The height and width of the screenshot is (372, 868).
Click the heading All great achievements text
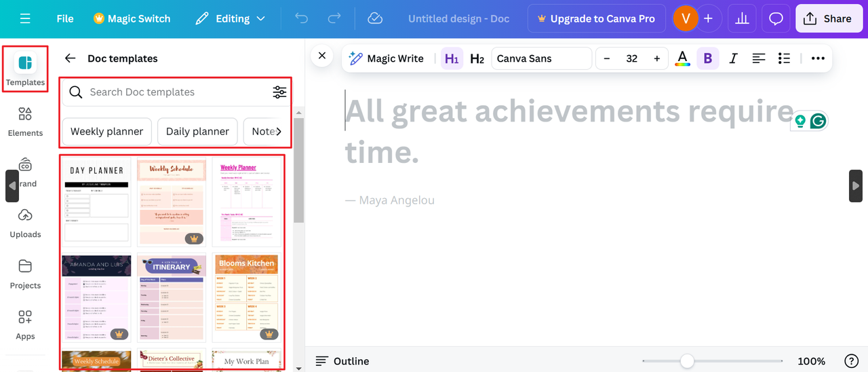[x=569, y=132]
